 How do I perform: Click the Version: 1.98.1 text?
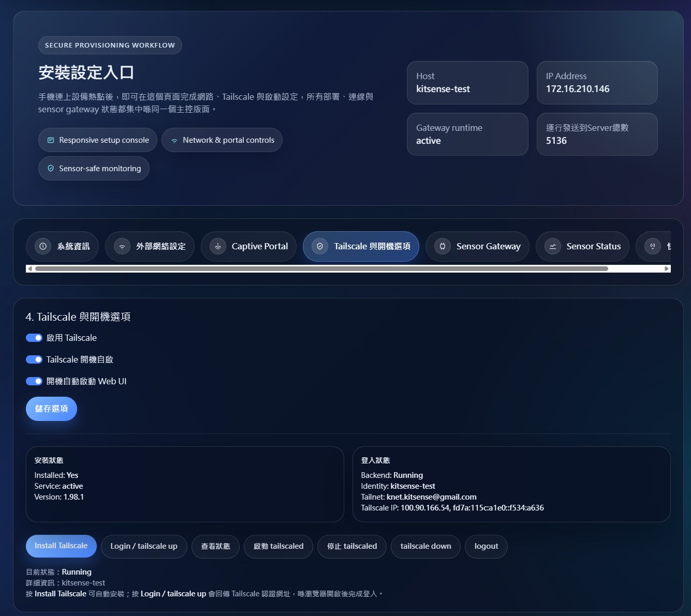click(59, 497)
